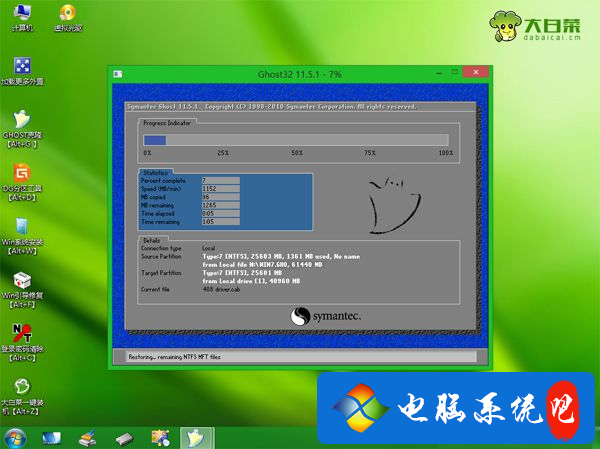The height and width of the screenshot is (449, 600).
Task: Open the 计算机 desktop icon
Action: [x=22, y=18]
